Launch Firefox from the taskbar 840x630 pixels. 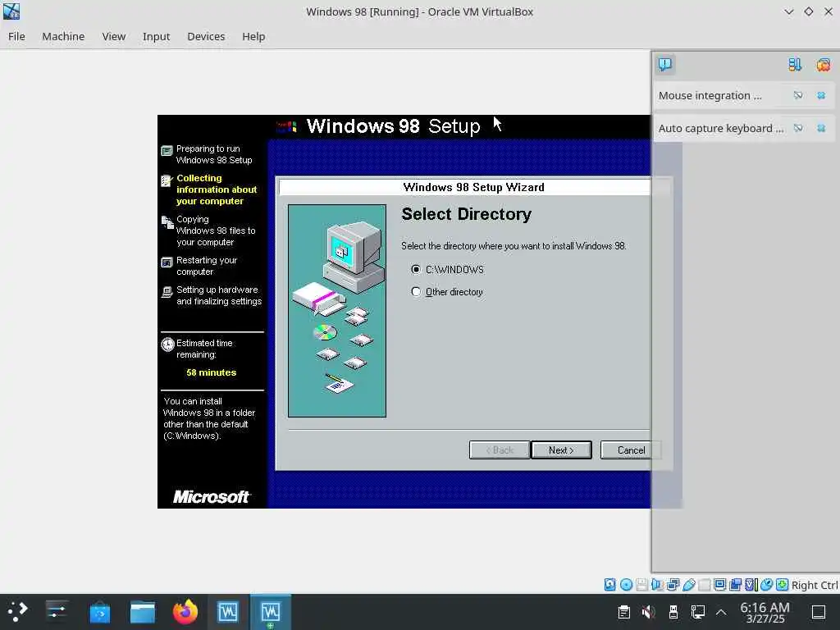(x=185, y=611)
